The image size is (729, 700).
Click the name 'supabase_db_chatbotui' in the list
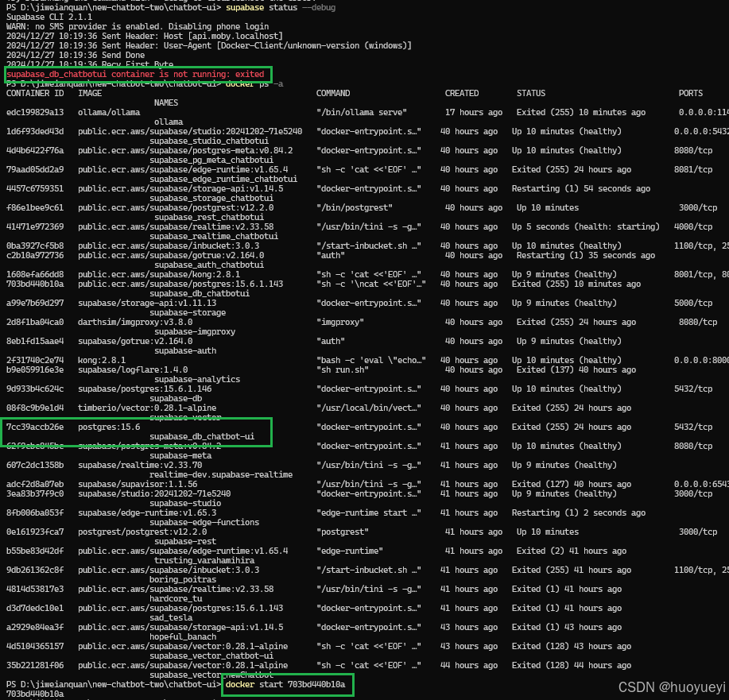(x=200, y=293)
